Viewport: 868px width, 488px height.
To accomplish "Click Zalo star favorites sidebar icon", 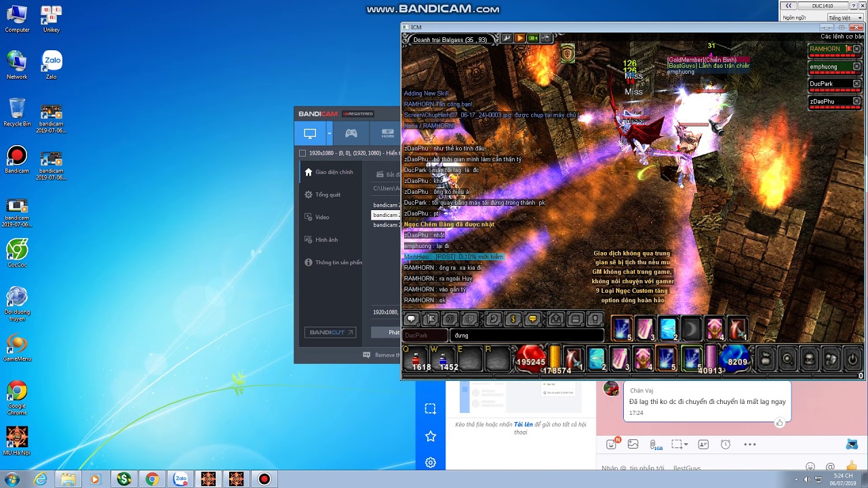I will click(431, 436).
